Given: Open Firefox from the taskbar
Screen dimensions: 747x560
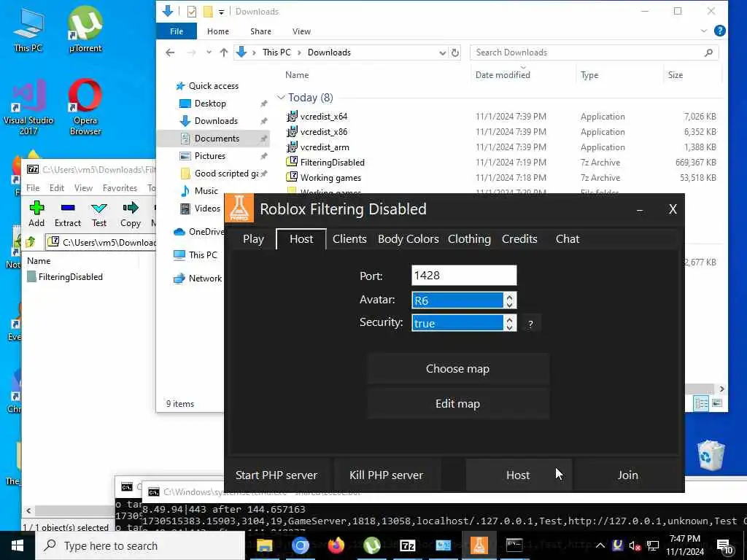Looking at the screenshot, I should click(336, 545).
